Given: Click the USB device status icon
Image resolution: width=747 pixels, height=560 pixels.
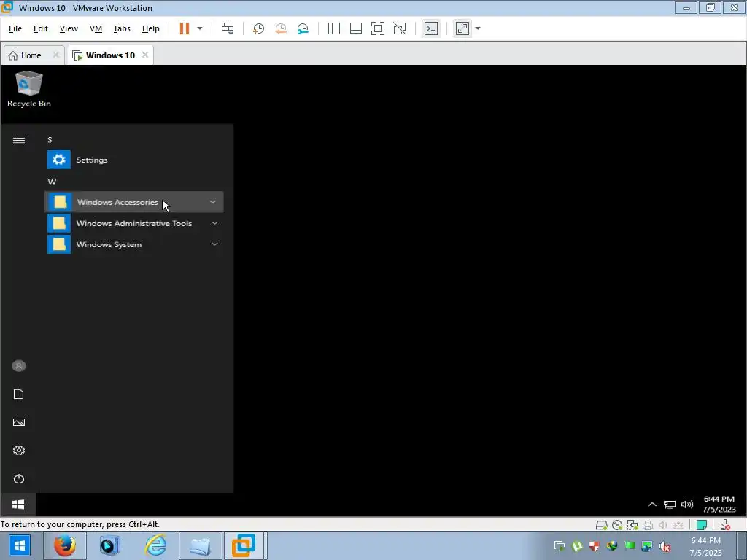Looking at the screenshot, I should point(678,525).
